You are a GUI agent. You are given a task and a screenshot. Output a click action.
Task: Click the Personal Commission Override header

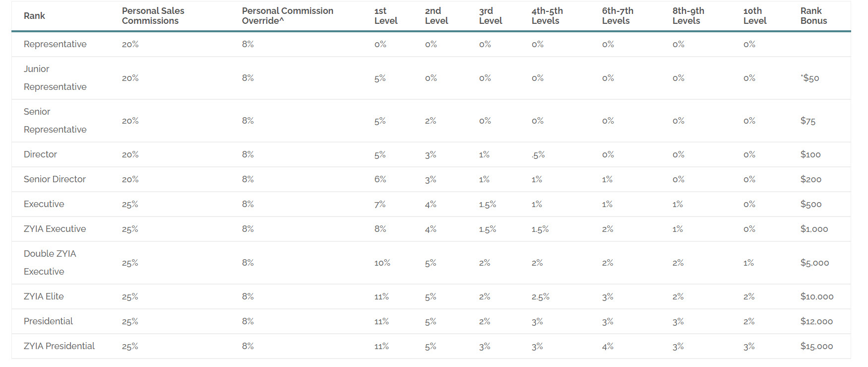click(x=288, y=16)
